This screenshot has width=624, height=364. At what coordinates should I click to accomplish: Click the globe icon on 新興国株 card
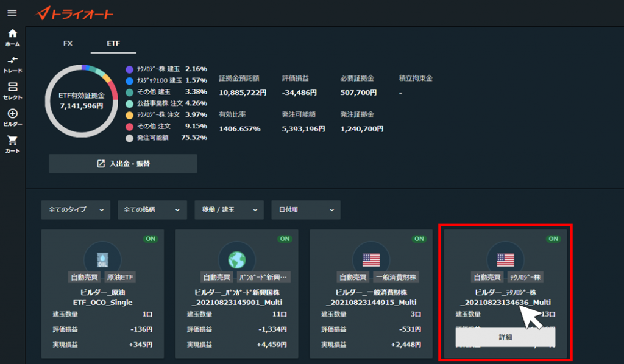point(237,260)
